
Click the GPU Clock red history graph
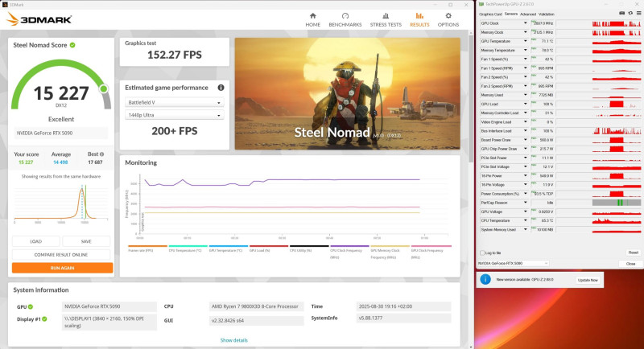click(x=617, y=23)
